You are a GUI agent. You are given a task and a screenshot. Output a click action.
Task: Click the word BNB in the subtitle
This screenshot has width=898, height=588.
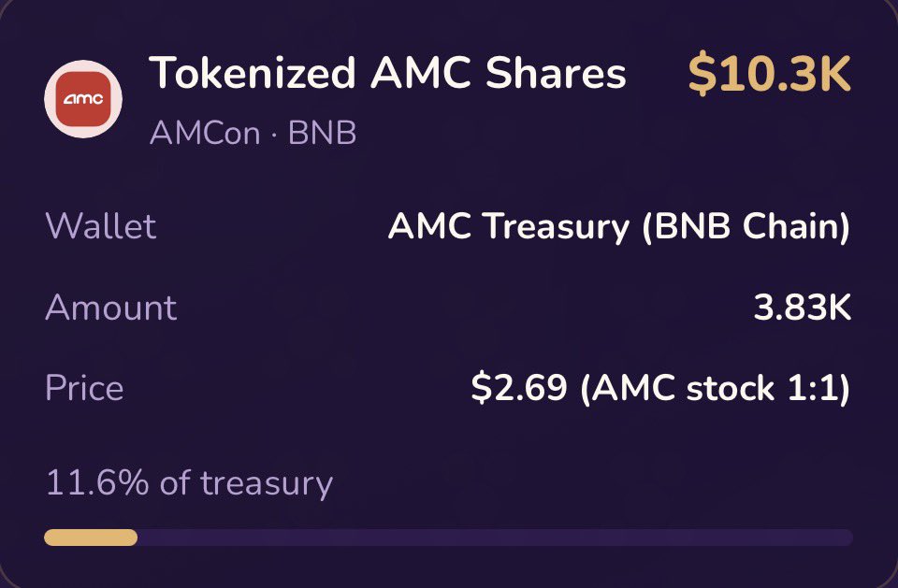click(x=323, y=133)
